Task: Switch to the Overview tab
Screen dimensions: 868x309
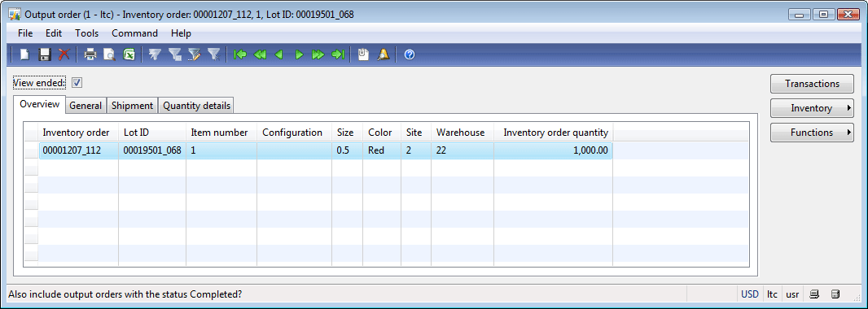Action: (39, 104)
